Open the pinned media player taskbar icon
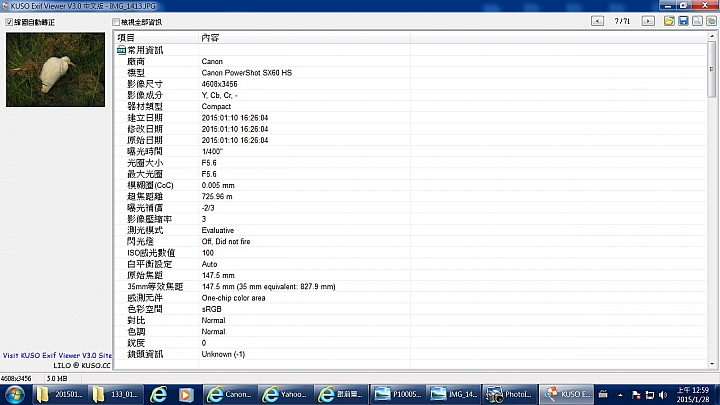This screenshot has height=405, width=720. coord(186,394)
